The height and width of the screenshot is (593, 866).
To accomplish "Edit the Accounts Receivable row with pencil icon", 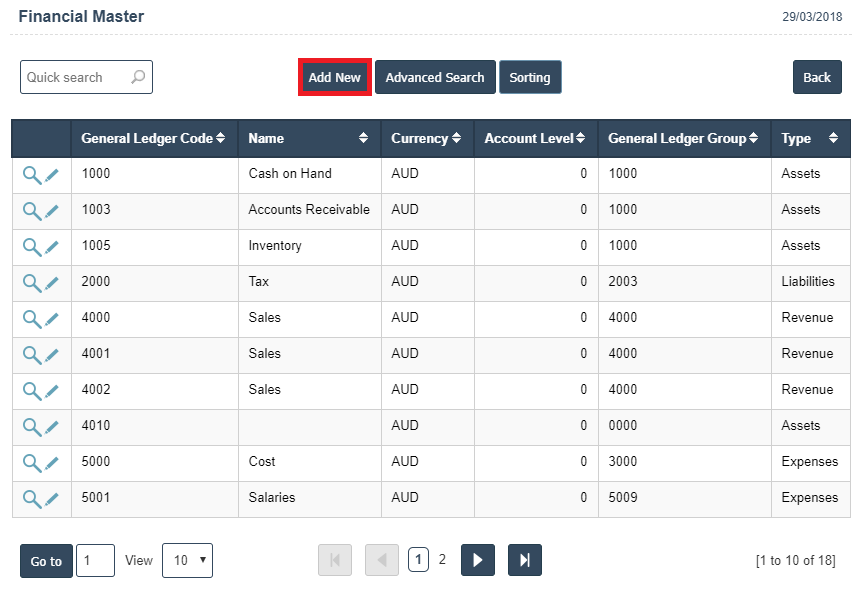I will [x=52, y=211].
